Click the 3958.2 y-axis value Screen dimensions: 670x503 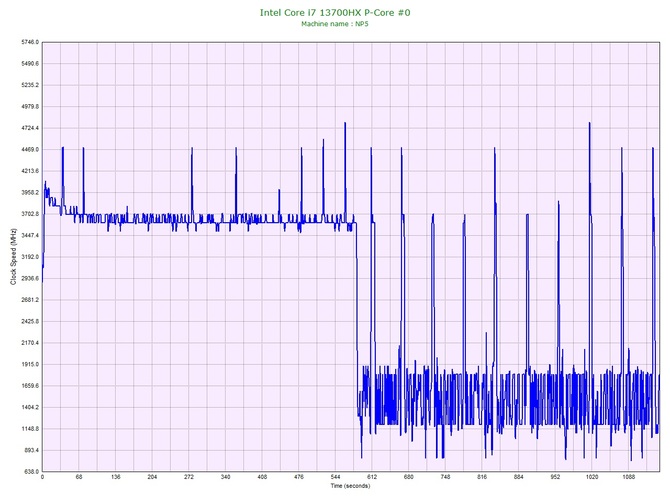[x=30, y=192]
